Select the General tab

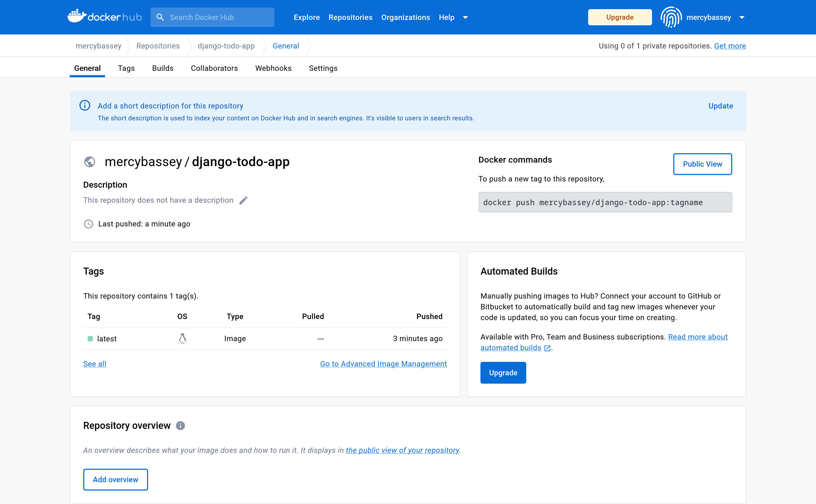pos(87,68)
